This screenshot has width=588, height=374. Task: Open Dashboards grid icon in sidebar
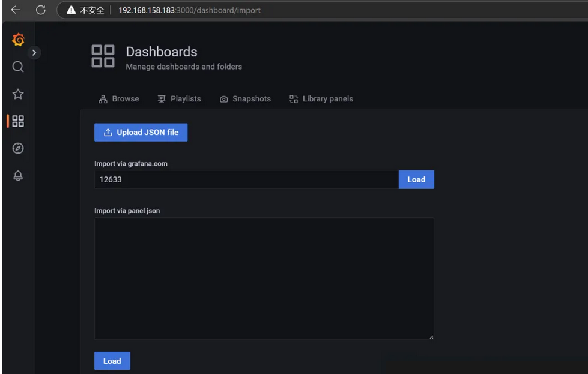(18, 121)
